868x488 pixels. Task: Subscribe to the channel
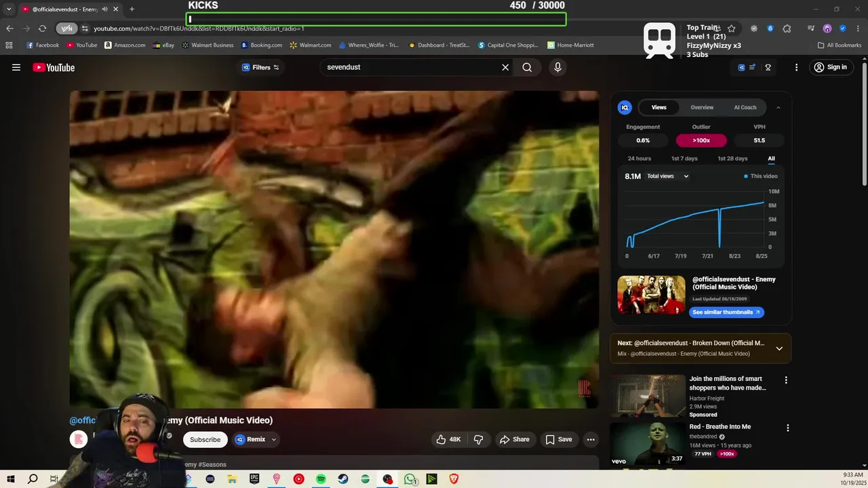pos(205,439)
